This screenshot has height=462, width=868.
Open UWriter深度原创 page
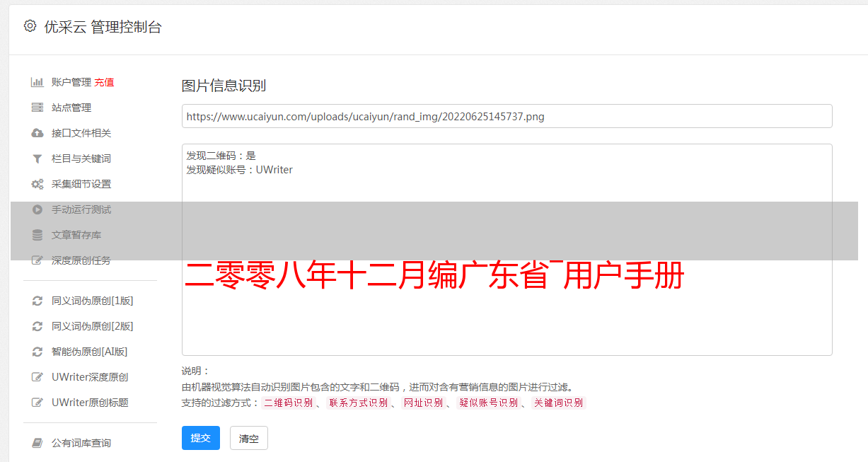pos(90,377)
